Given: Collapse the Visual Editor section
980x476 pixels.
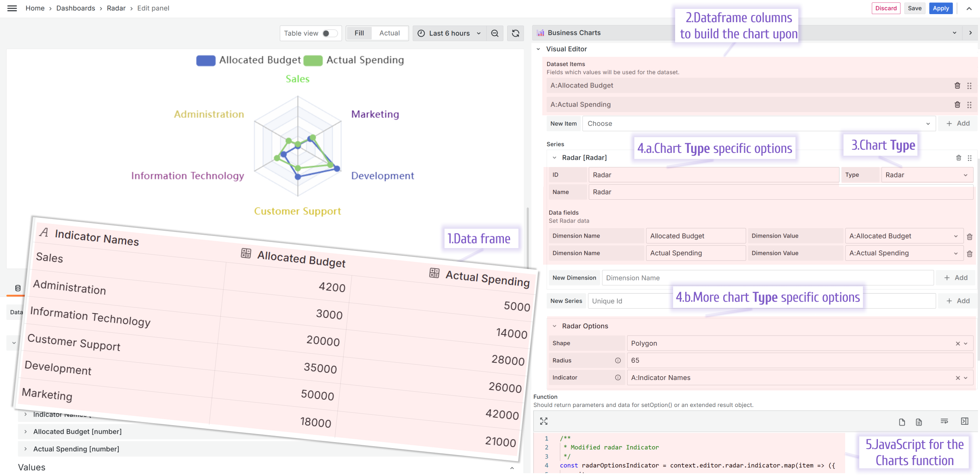Looking at the screenshot, I should point(539,49).
